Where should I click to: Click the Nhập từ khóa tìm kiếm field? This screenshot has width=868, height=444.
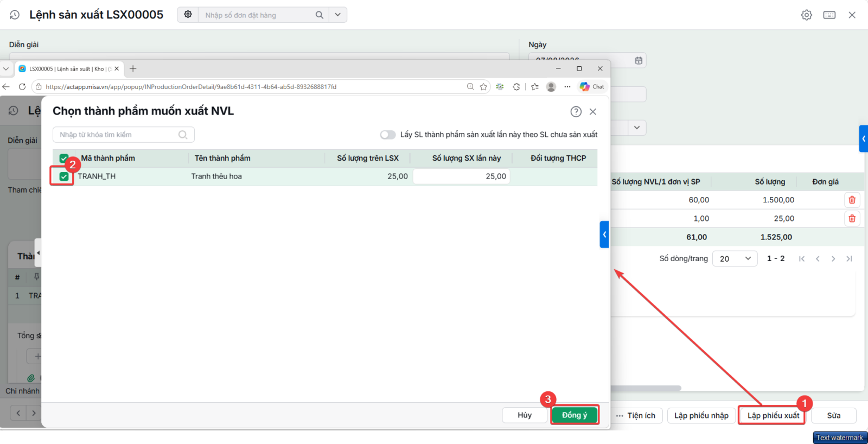click(x=123, y=135)
